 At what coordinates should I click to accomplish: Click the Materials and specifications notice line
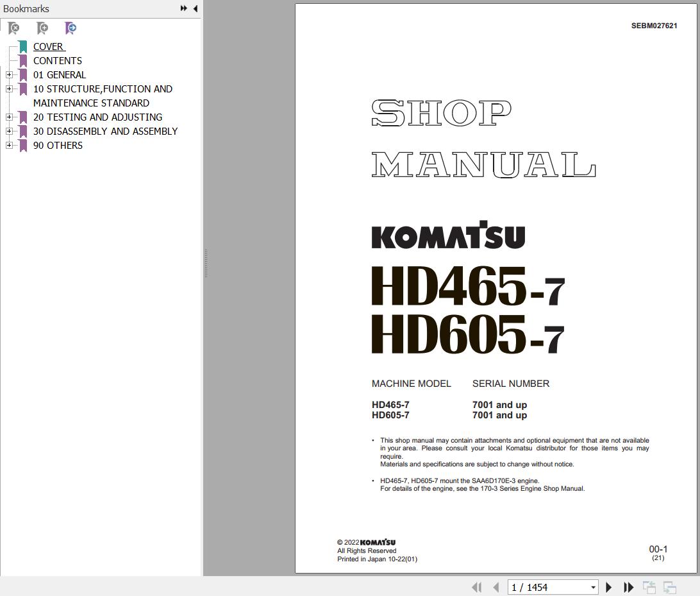(x=477, y=464)
